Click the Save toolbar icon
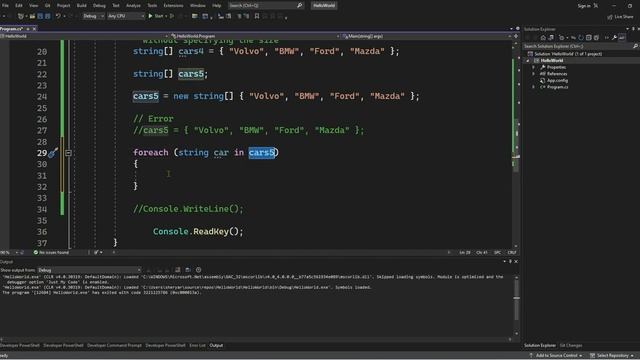The width and height of the screenshot is (640, 360). click(40, 16)
